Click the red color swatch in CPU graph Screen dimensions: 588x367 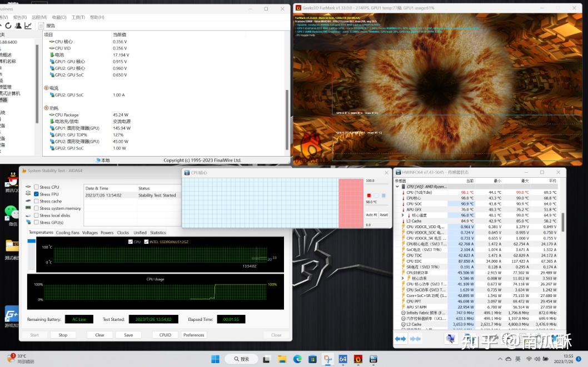coord(368,195)
